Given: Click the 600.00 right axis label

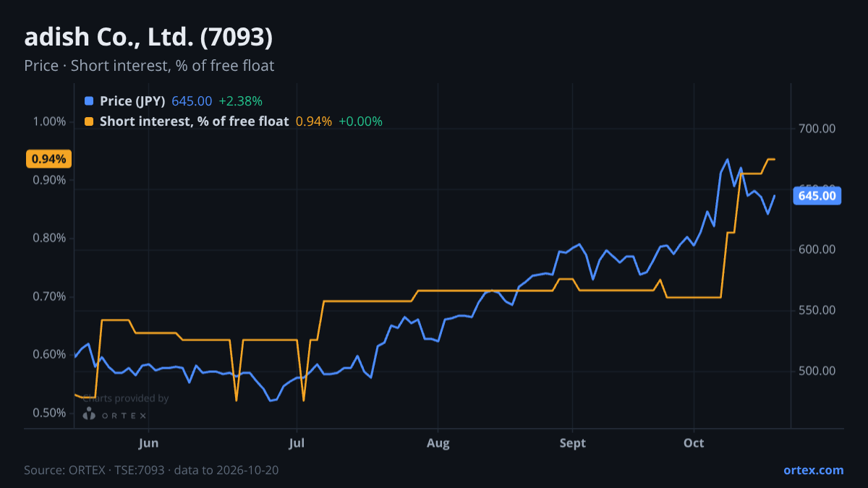Looking at the screenshot, I should 817,249.
